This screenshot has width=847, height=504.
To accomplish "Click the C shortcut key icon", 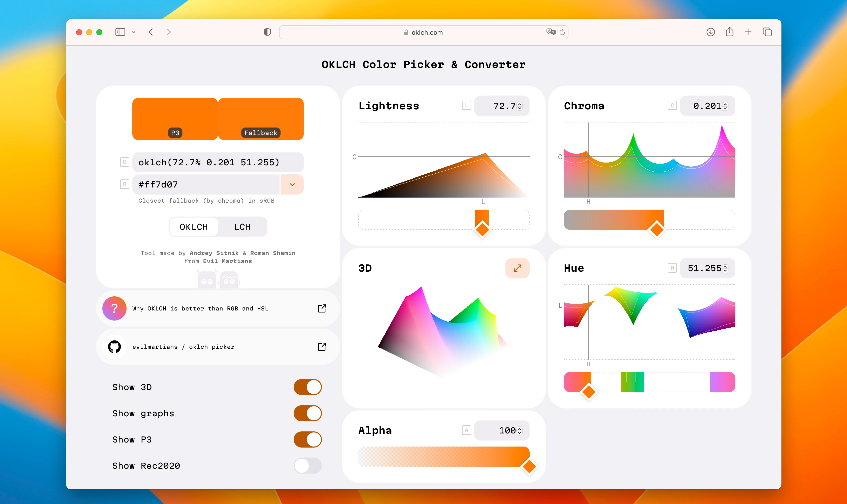I will tap(672, 106).
